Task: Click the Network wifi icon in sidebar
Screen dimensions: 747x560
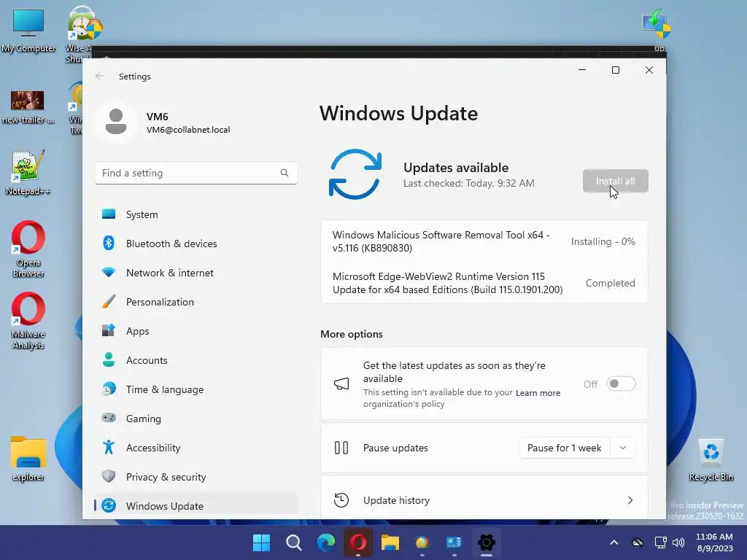Action: tap(109, 273)
